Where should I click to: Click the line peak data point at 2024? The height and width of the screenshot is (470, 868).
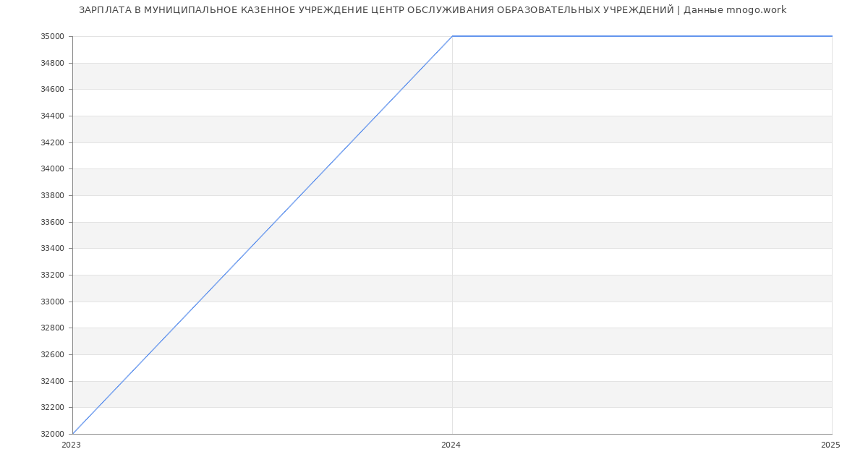[452, 36]
